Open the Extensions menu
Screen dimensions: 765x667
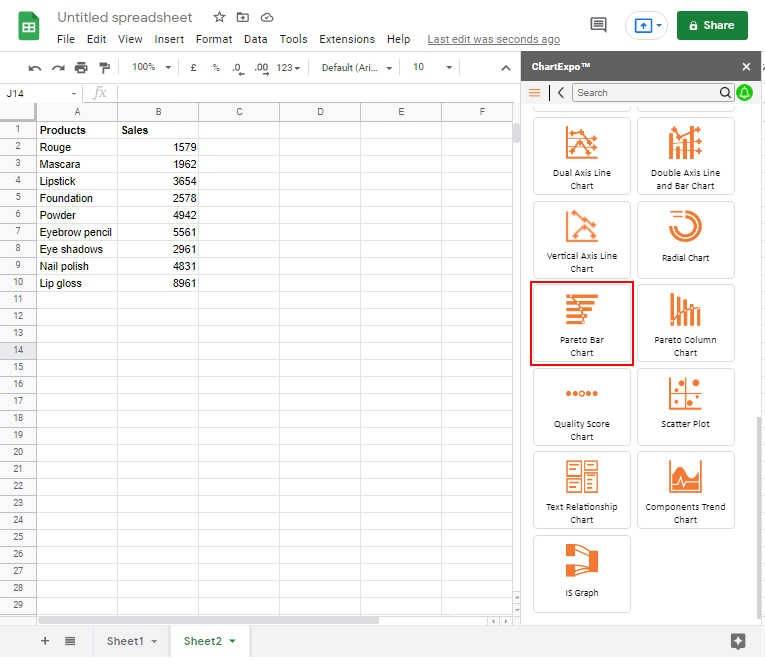pyautogui.click(x=347, y=39)
